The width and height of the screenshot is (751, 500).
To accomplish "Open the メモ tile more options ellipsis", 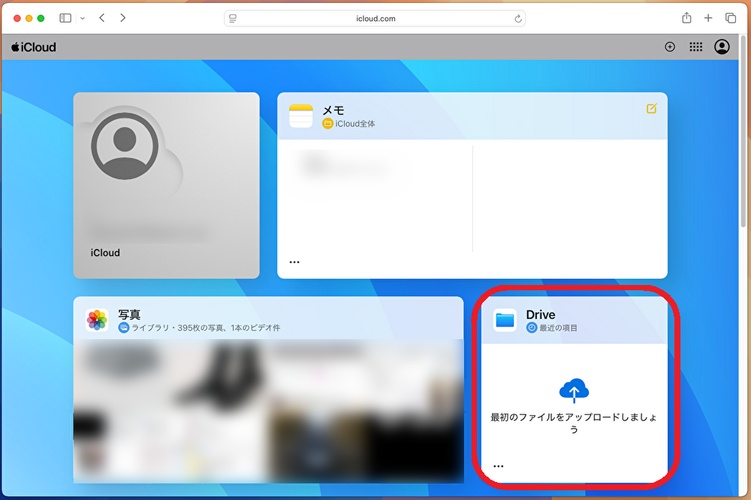I will coord(294,262).
